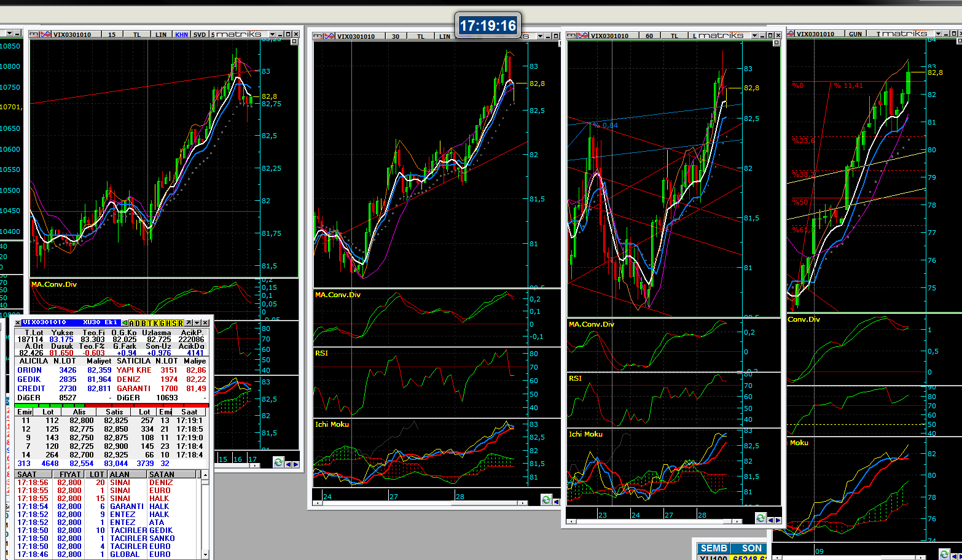The image size is (962, 560).
Task: Click the GUN period button in the daily chart toolbar
Action: click(855, 34)
